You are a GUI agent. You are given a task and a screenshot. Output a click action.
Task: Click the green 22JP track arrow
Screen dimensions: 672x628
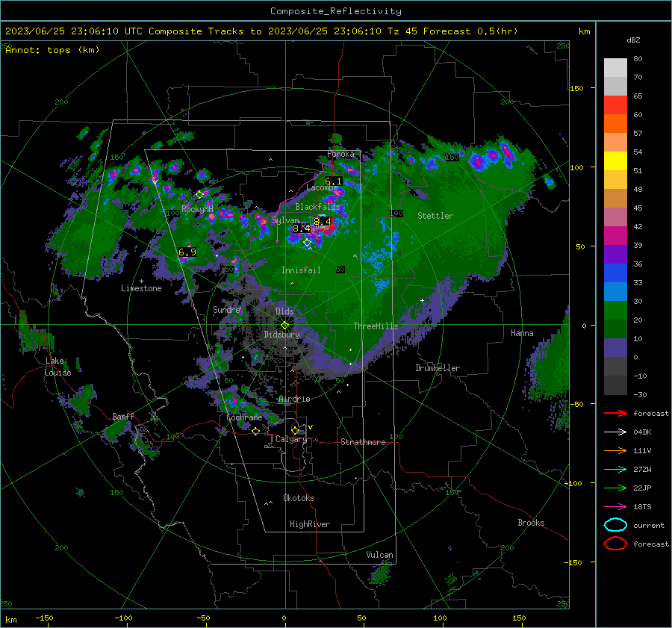click(615, 488)
